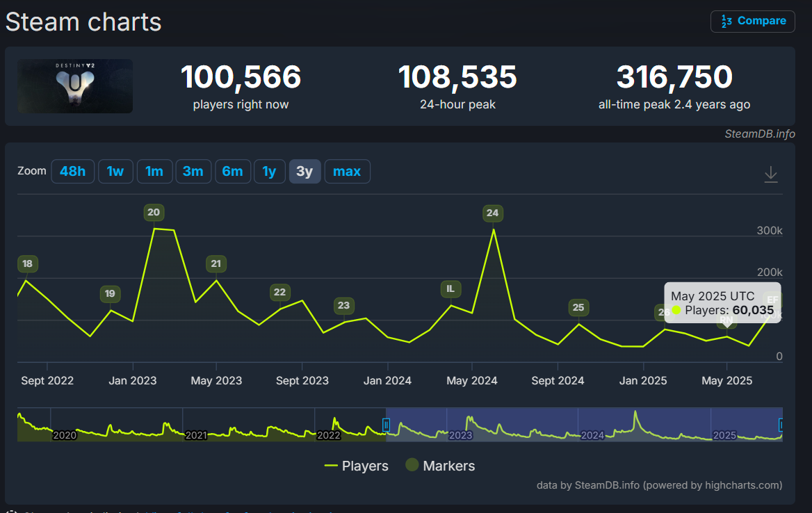The image size is (812, 513).
Task: Click chart marker 18
Action: (27, 264)
